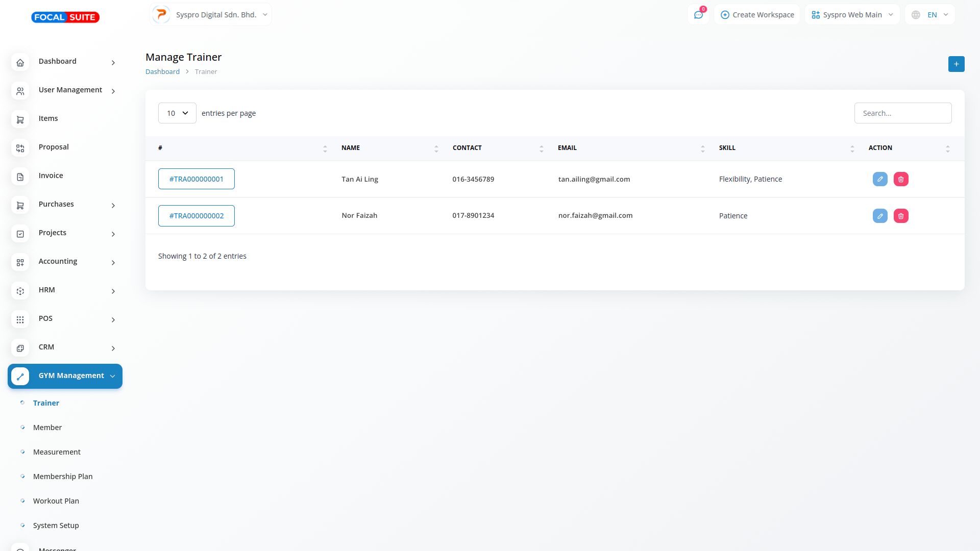The height and width of the screenshot is (551, 980).
Task: Click the delete trash icon for Nor Faizah
Action: coord(901,216)
